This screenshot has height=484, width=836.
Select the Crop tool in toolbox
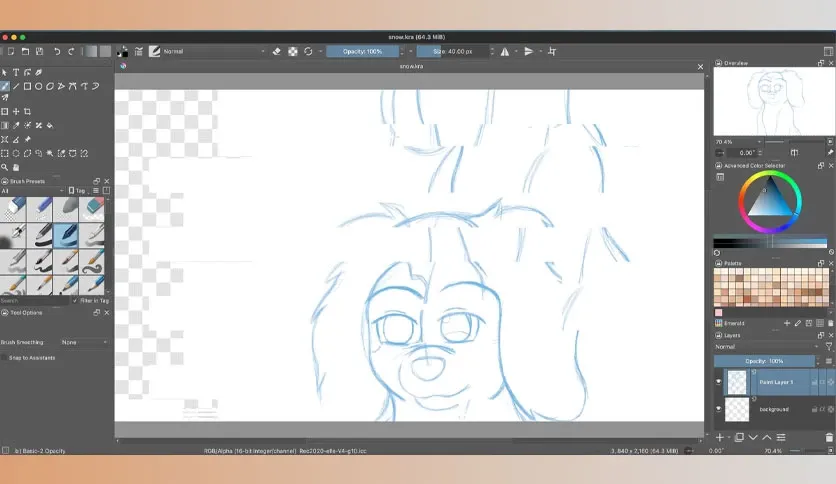click(x=27, y=111)
